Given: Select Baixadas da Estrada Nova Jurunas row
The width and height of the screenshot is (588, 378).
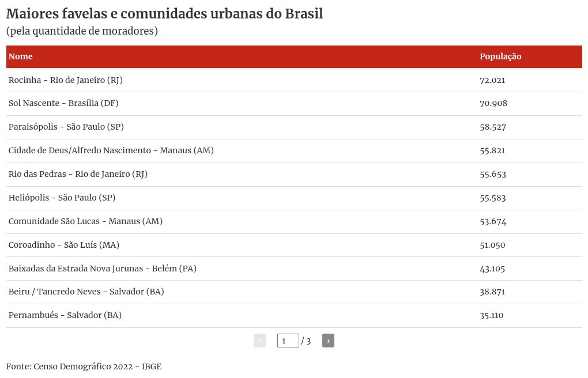Looking at the screenshot, I should click(103, 269).
